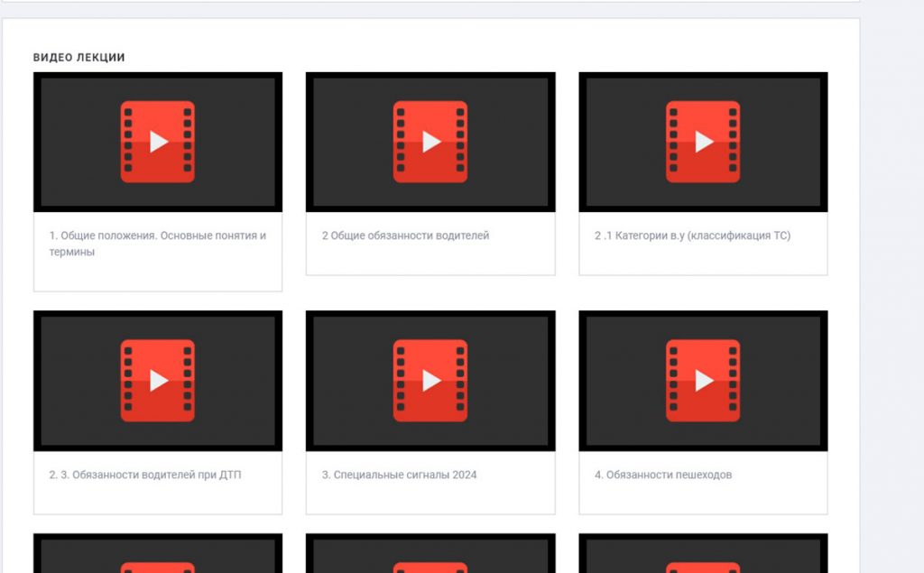The width and height of the screenshot is (924, 573).
Task: Launch the 'Обязанности пешеходов' video with its play icon
Action: pyautogui.click(x=703, y=381)
